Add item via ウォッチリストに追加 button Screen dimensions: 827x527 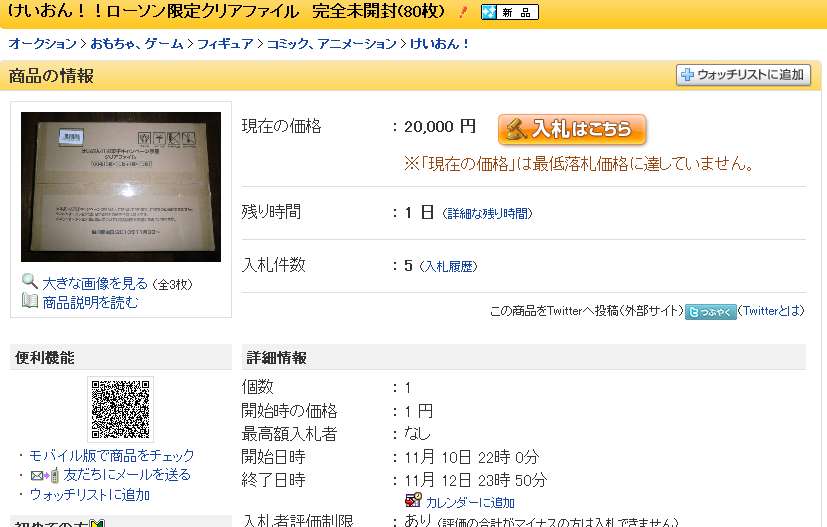click(x=743, y=75)
